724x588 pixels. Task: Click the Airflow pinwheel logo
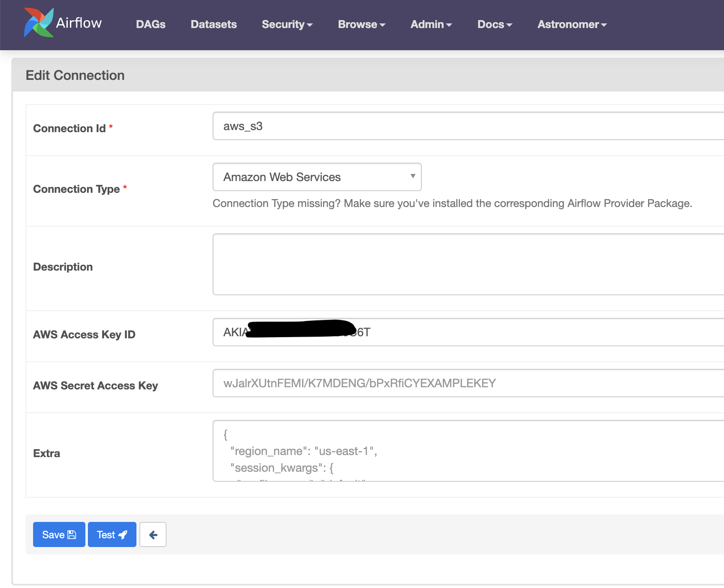pos(39,23)
